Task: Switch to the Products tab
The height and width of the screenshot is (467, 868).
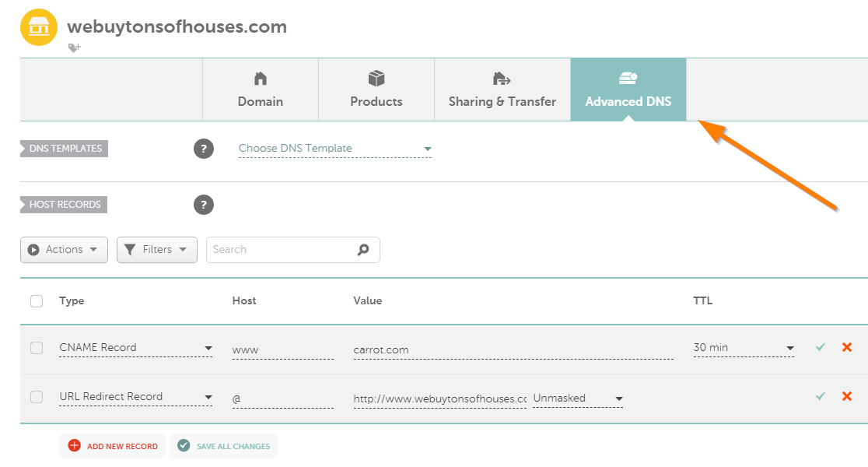Action: coord(376,90)
